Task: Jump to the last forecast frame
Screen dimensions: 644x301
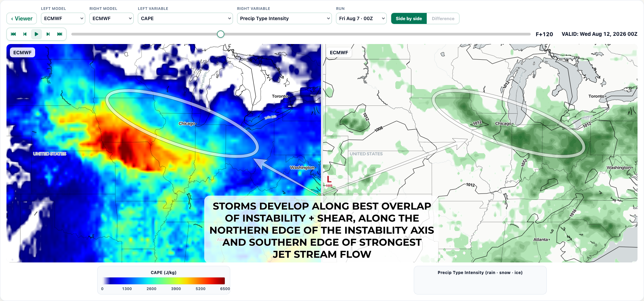Action: click(x=60, y=34)
